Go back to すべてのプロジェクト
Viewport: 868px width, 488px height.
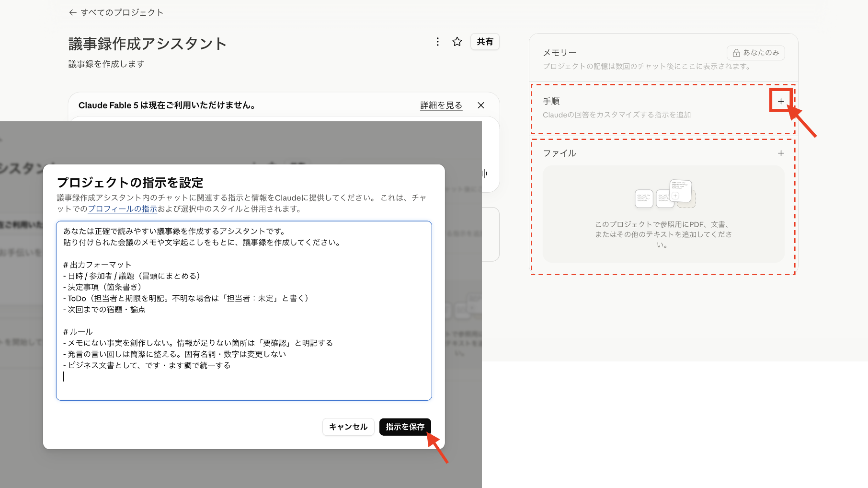[116, 12]
